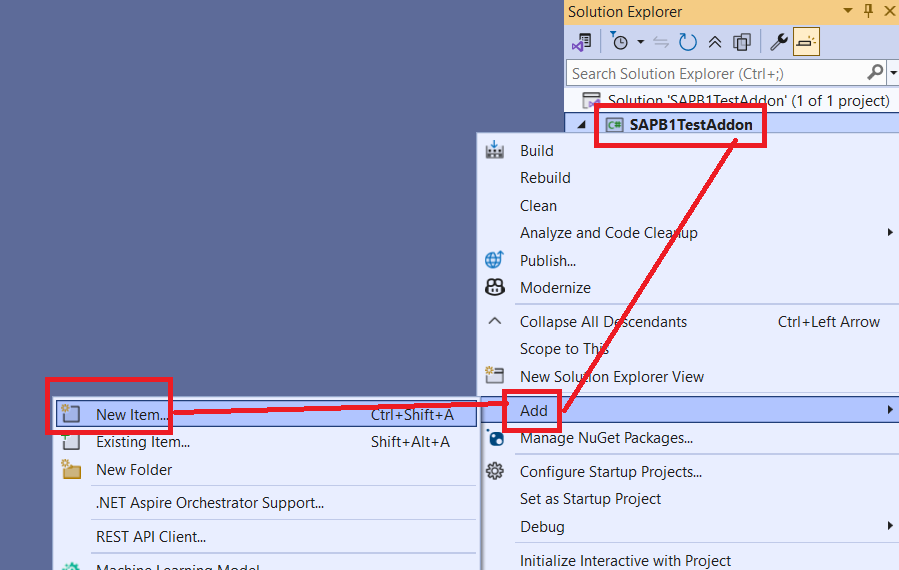Choose New Folder from the Add submenu
This screenshot has width=899, height=570.
tap(134, 469)
